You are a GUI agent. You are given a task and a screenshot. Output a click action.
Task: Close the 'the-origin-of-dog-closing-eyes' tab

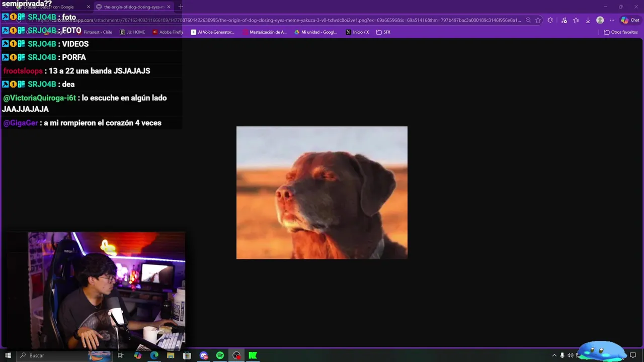(x=169, y=7)
